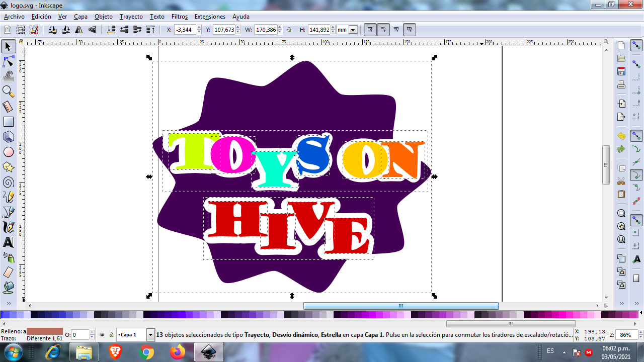Select the Ellipse tool
Viewport: 644px width, 362px height.
point(8,152)
